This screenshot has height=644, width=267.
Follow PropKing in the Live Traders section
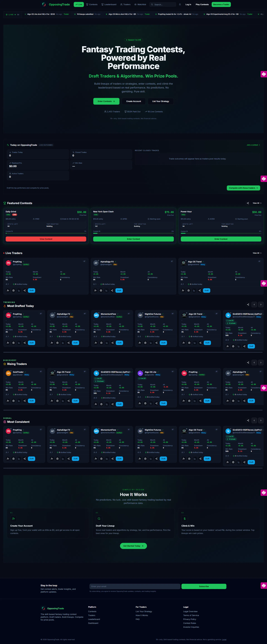coord(8,290)
